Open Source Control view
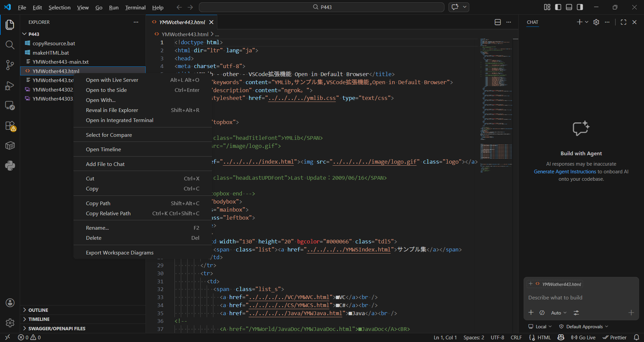 point(10,65)
